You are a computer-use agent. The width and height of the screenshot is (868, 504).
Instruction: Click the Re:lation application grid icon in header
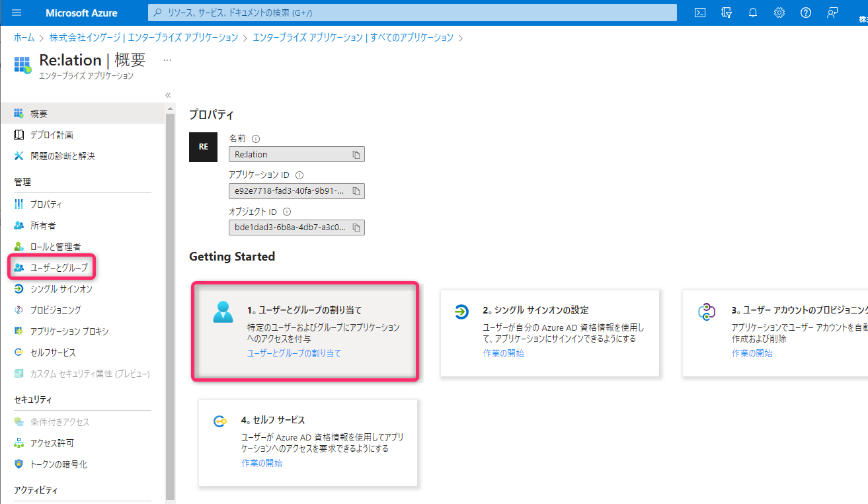click(22, 65)
